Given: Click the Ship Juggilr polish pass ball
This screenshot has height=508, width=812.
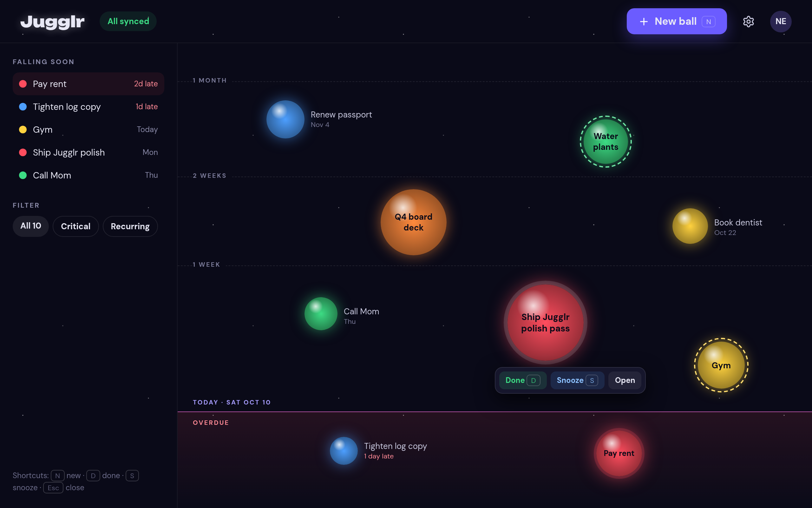Looking at the screenshot, I should click(x=545, y=323).
